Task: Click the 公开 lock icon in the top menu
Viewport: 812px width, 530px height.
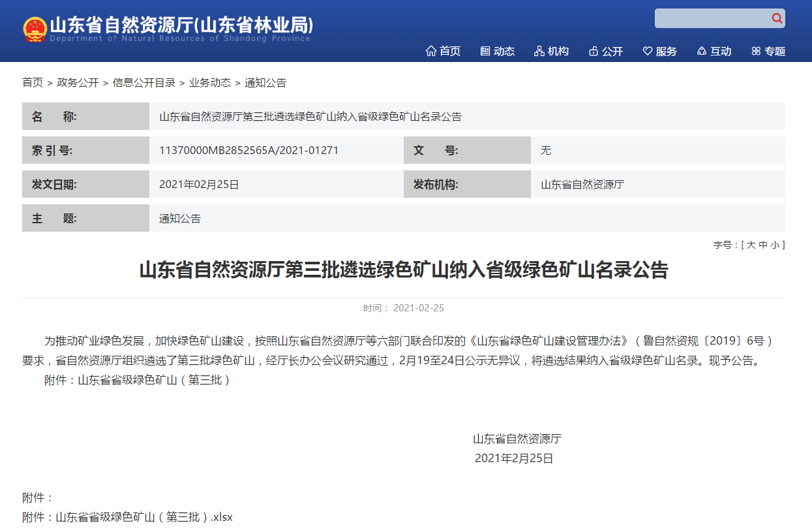Action: point(594,50)
